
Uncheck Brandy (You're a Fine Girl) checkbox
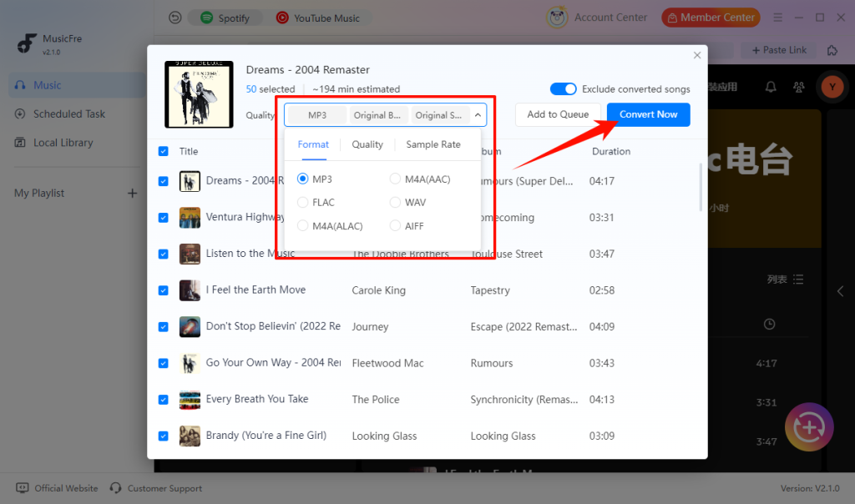pyautogui.click(x=163, y=436)
